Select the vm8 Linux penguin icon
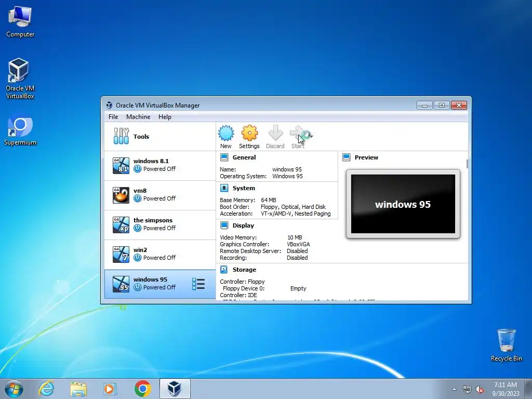 pos(121,195)
